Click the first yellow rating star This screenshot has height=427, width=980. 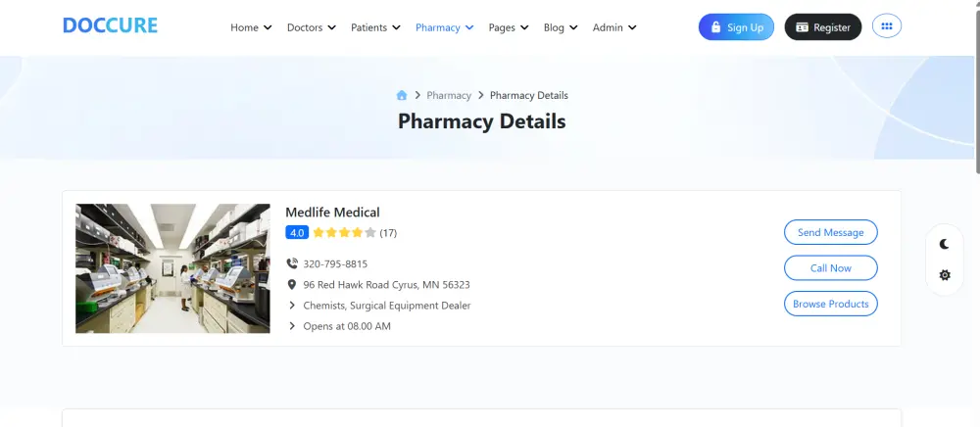[x=318, y=233]
